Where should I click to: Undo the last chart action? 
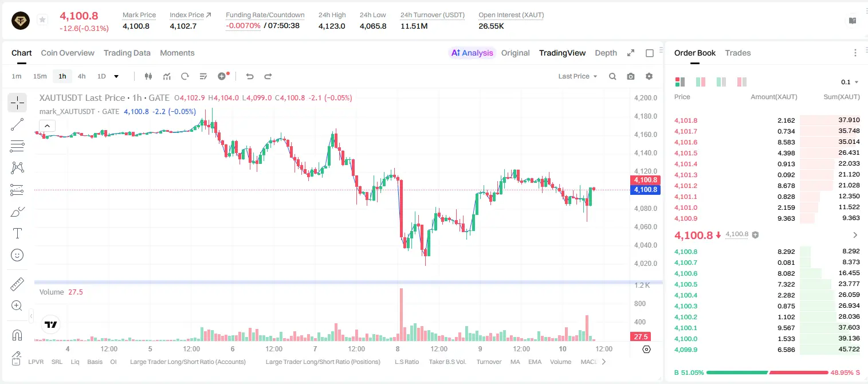[250, 76]
